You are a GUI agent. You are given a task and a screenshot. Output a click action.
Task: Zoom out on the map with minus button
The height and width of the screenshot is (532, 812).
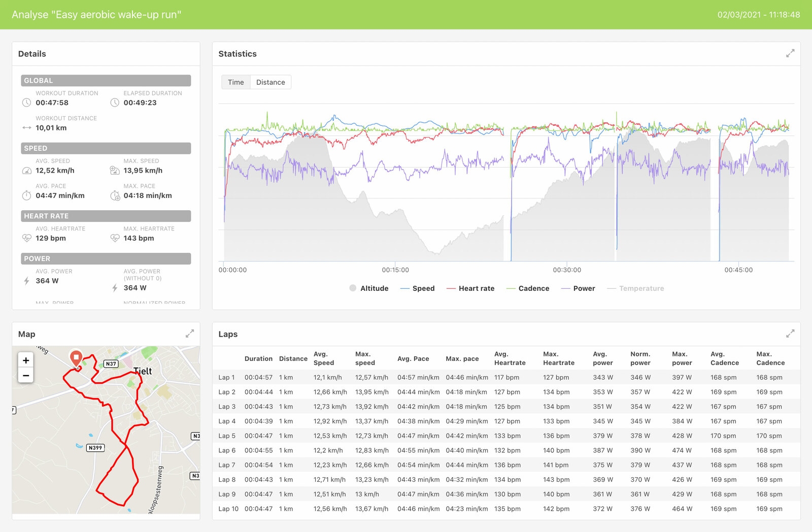coord(26,376)
